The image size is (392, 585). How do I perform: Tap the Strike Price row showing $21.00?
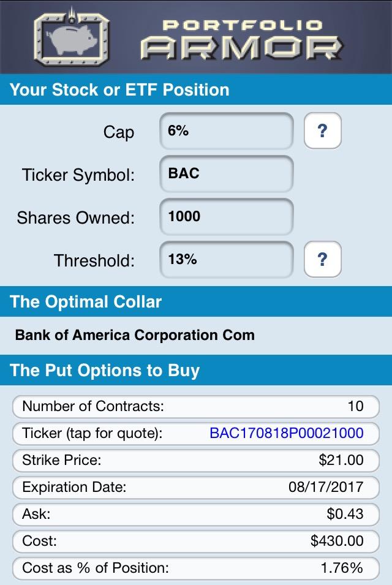coord(196,460)
